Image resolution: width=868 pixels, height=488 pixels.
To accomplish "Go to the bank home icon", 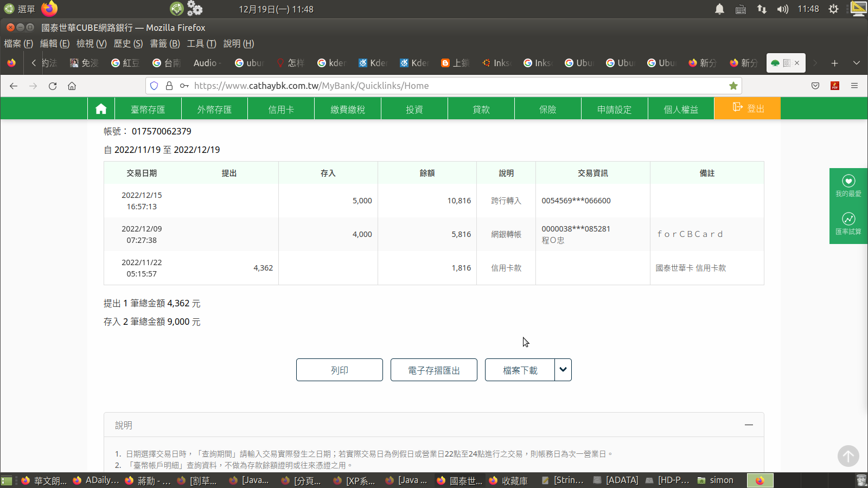I will (x=101, y=109).
